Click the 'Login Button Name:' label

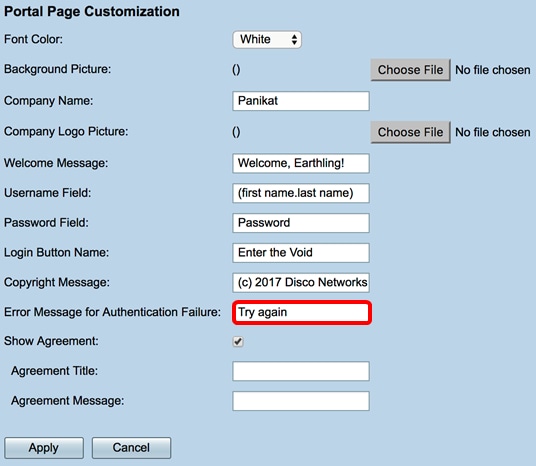(x=56, y=253)
